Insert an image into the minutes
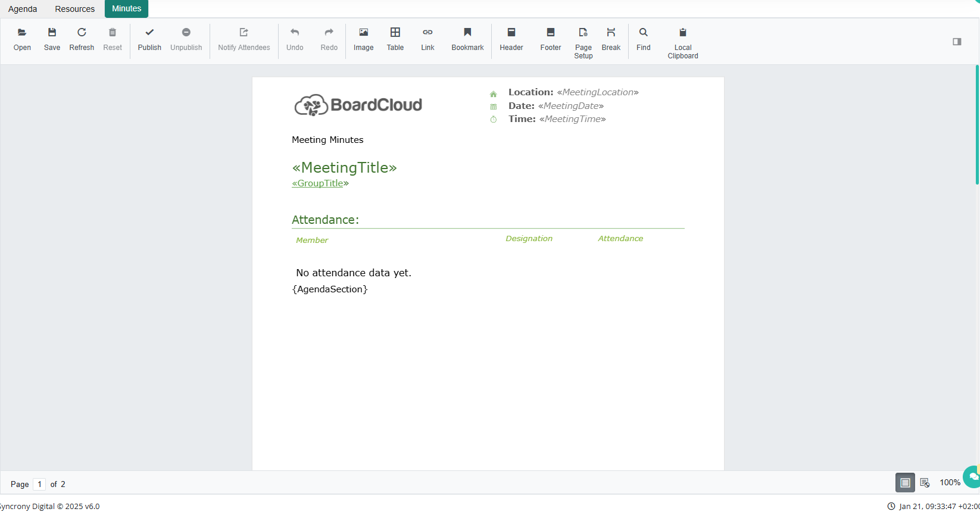The image size is (980, 515). pos(363,39)
